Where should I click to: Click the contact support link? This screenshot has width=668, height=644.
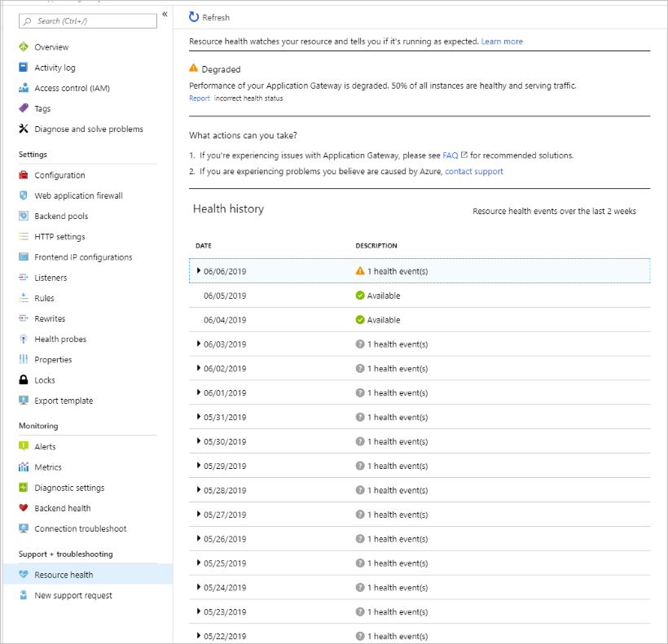pyautogui.click(x=474, y=172)
